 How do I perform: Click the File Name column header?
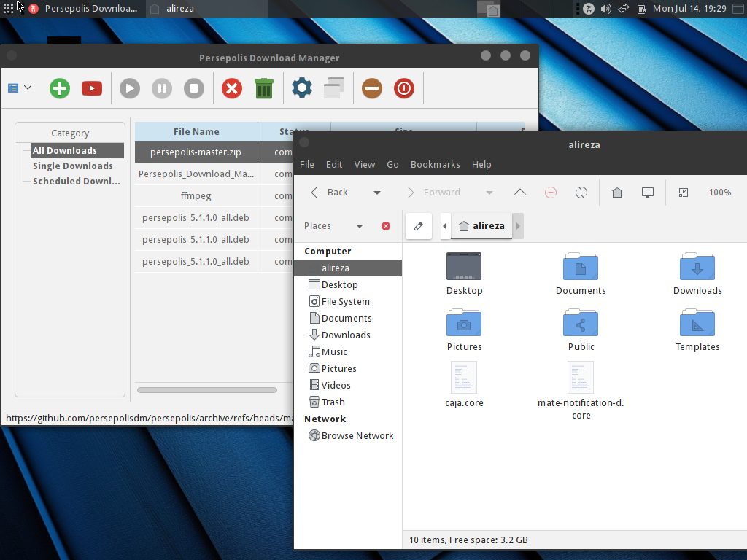point(196,131)
